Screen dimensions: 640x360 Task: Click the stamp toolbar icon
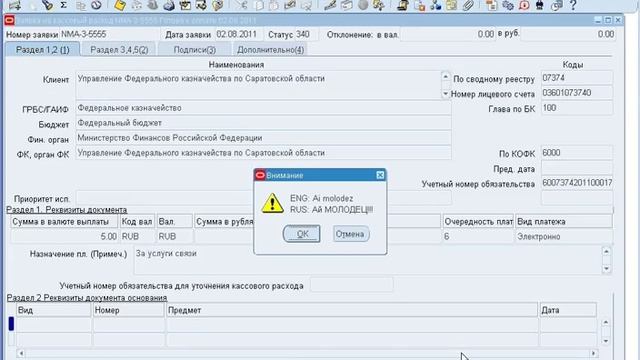[x=402, y=5]
